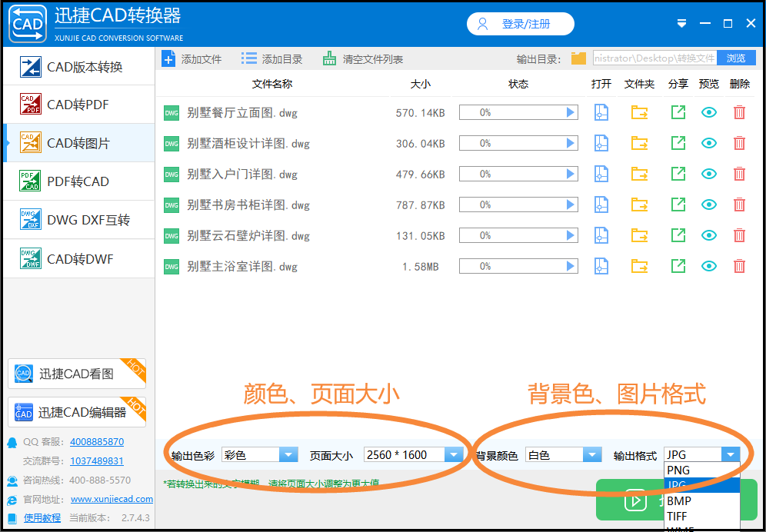Open CAD版本转换 in the sidebar
Image resolution: width=766 pixels, height=532 pixels.
[x=79, y=66]
